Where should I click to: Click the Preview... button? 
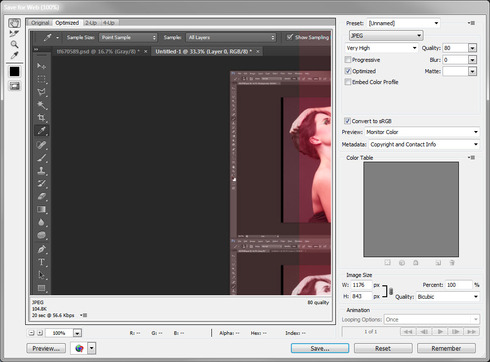(46, 348)
